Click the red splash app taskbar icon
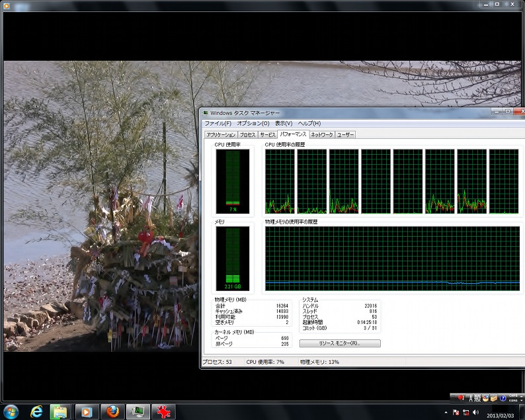This screenshot has height=420, width=525. (x=164, y=411)
